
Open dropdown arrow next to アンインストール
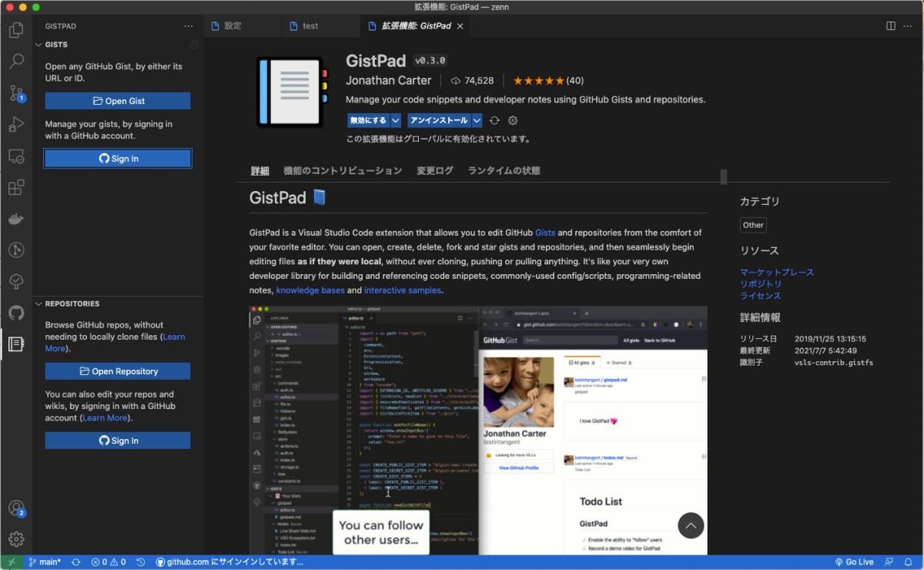pyautogui.click(x=477, y=120)
